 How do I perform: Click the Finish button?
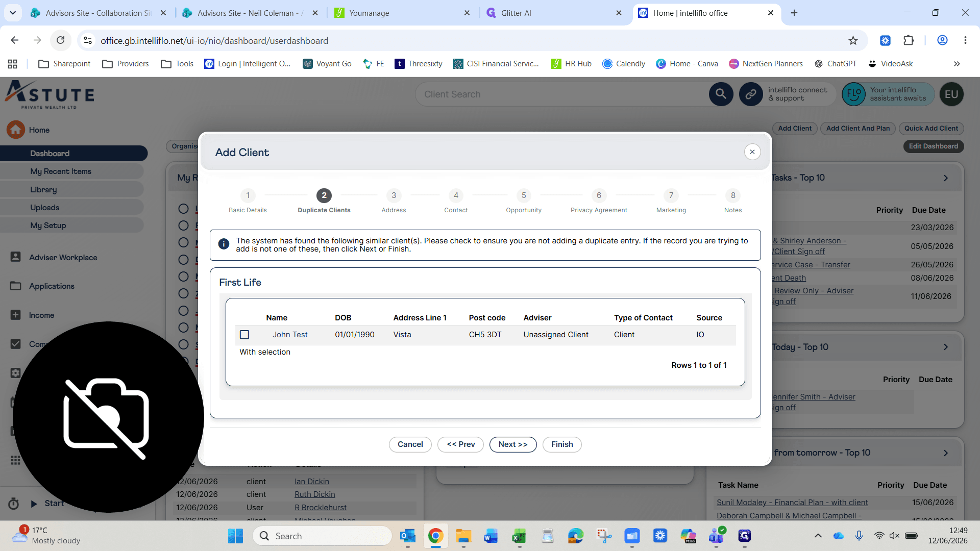point(562,444)
